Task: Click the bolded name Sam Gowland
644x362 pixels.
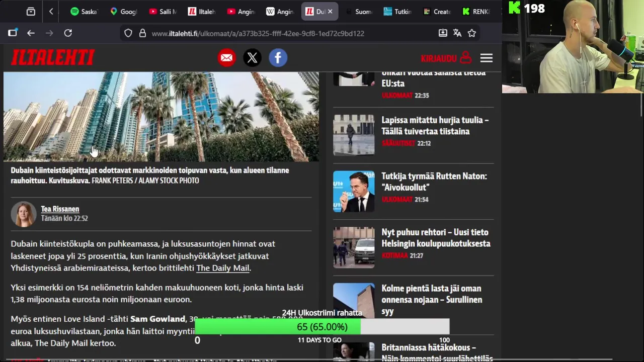Action: pyautogui.click(x=157, y=319)
